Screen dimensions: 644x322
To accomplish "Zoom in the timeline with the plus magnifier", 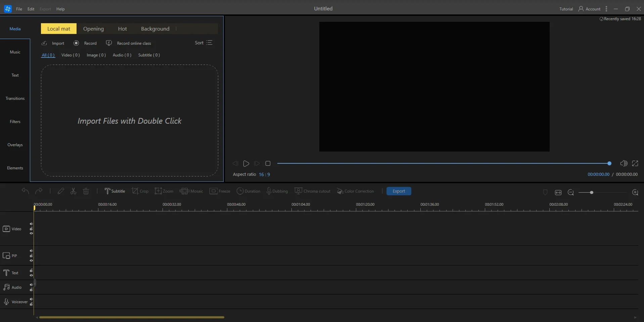I will (x=635, y=192).
